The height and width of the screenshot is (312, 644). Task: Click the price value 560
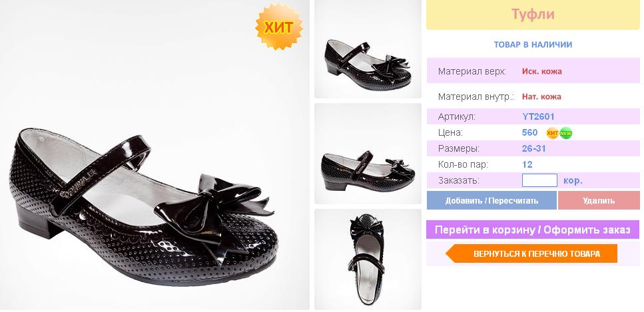529,132
